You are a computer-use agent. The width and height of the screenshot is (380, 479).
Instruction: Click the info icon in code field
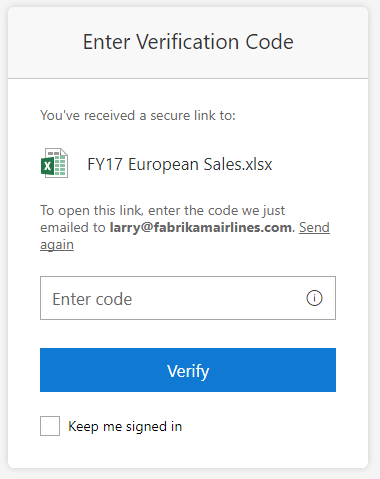[314, 298]
